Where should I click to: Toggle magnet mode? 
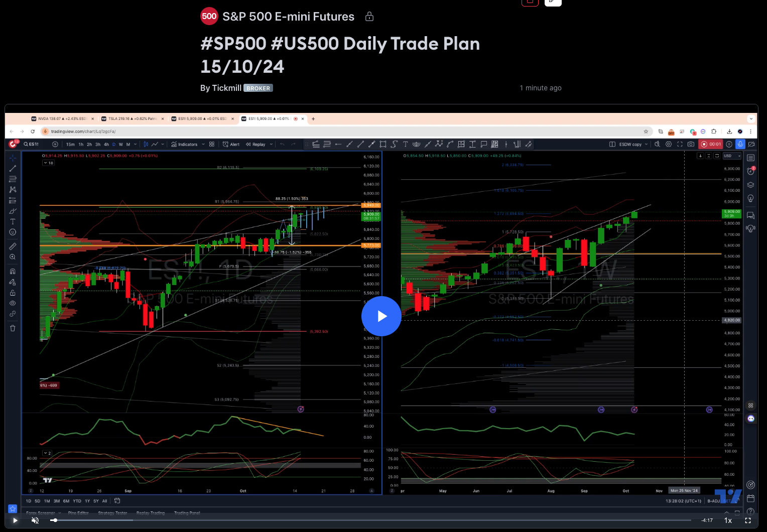pyautogui.click(x=13, y=271)
